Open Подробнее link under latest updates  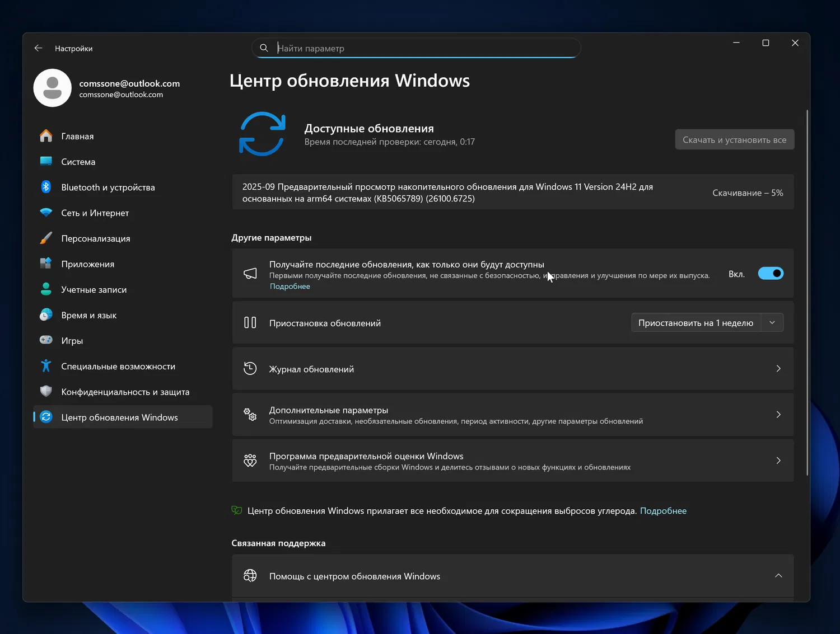290,287
